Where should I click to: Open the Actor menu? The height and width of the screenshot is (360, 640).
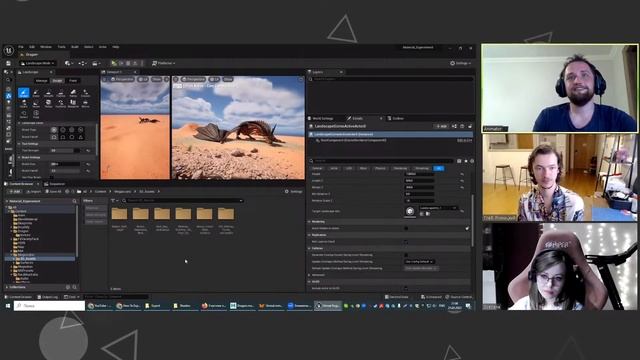tap(102, 47)
